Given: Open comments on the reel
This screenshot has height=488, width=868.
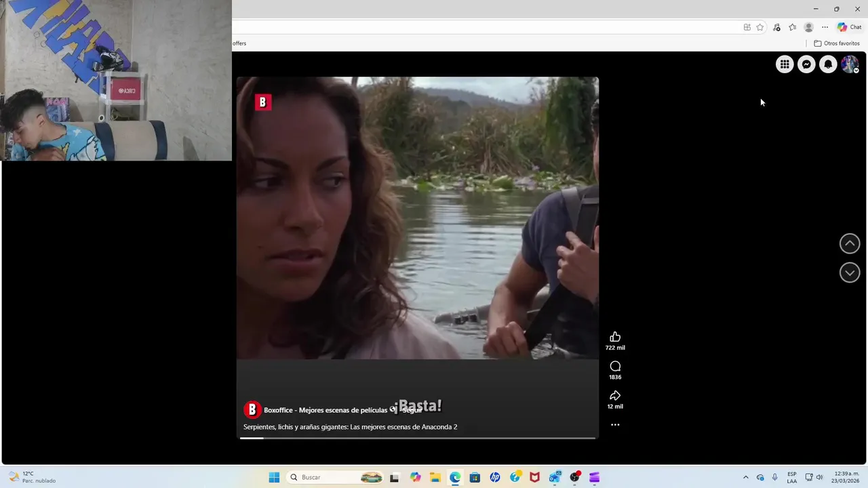Looking at the screenshot, I should pos(615,366).
